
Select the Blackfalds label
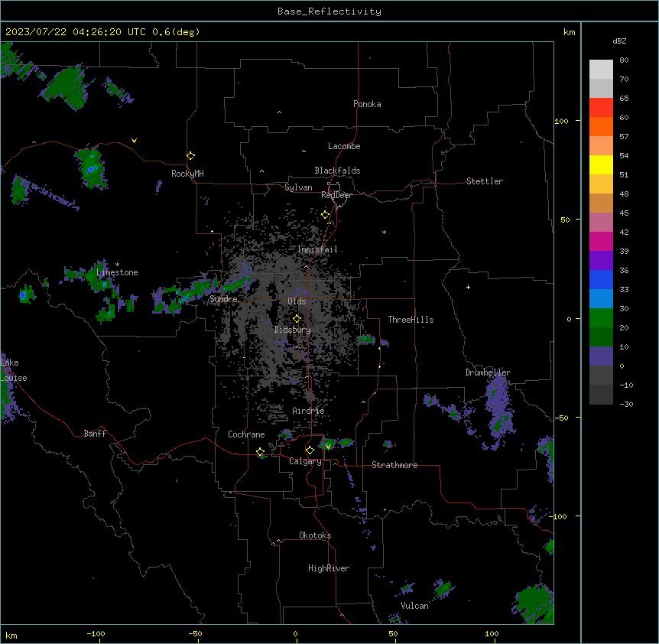point(337,171)
